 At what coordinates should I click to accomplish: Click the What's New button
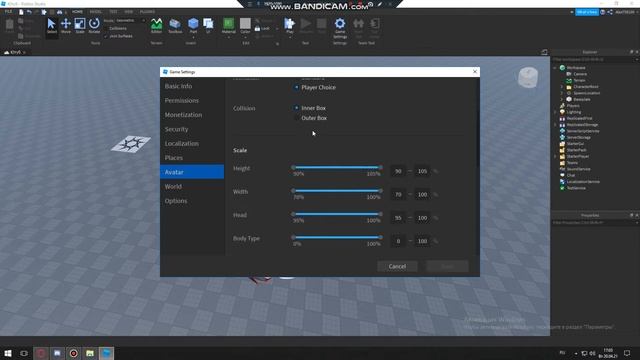tap(587, 12)
